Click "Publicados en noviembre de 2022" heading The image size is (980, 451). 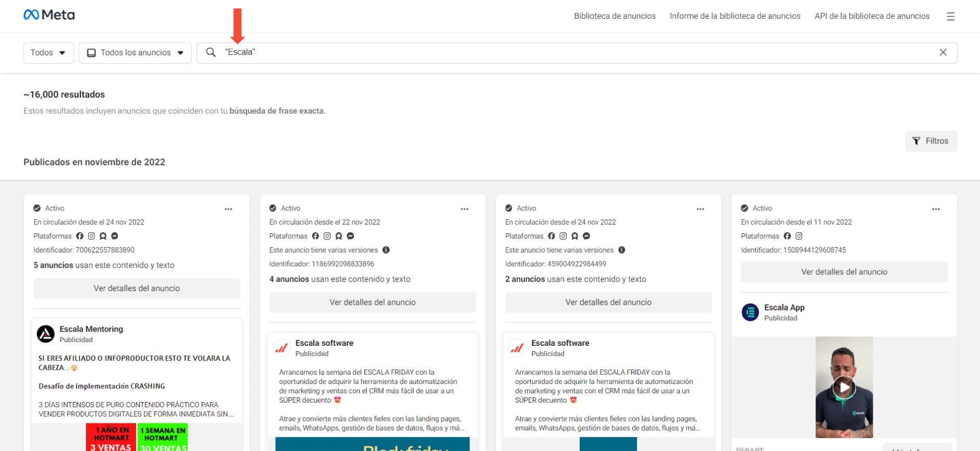pos(94,162)
